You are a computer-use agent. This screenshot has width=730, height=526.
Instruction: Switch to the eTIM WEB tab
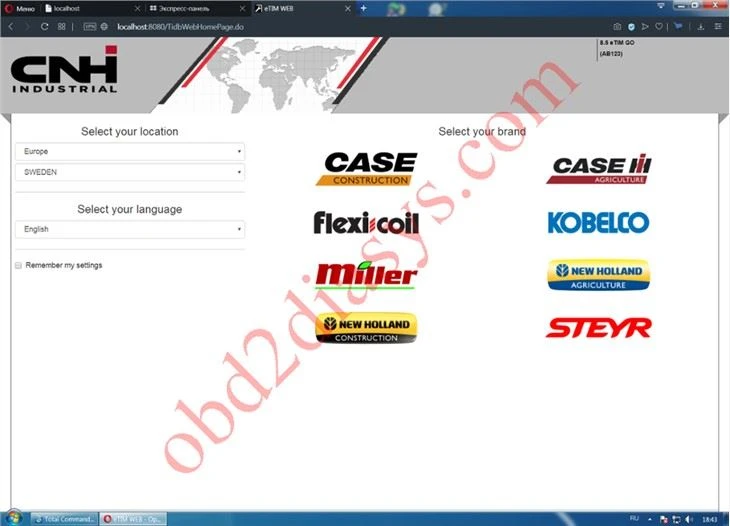pos(302,8)
